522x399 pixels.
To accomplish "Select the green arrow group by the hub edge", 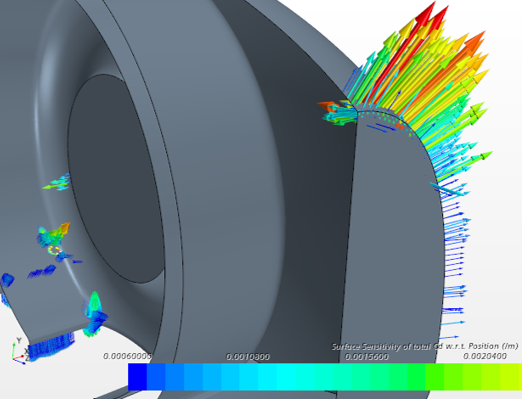I will 56,182.
